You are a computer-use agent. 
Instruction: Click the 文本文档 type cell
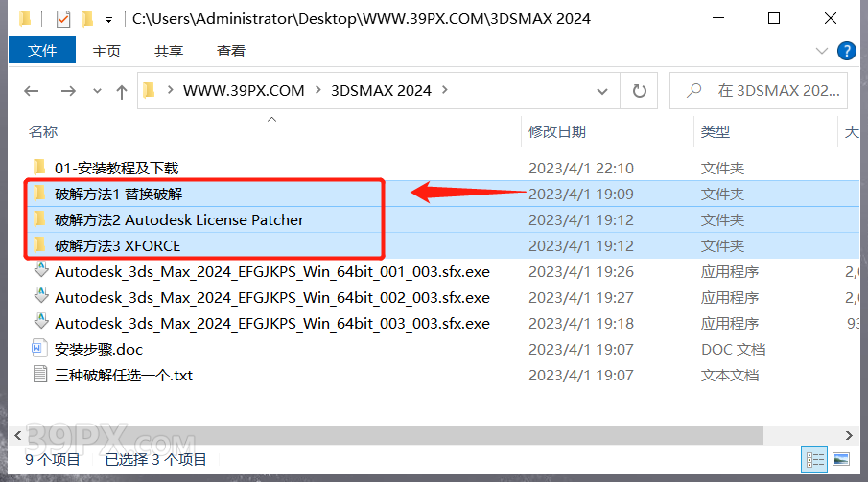coord(730,376)
